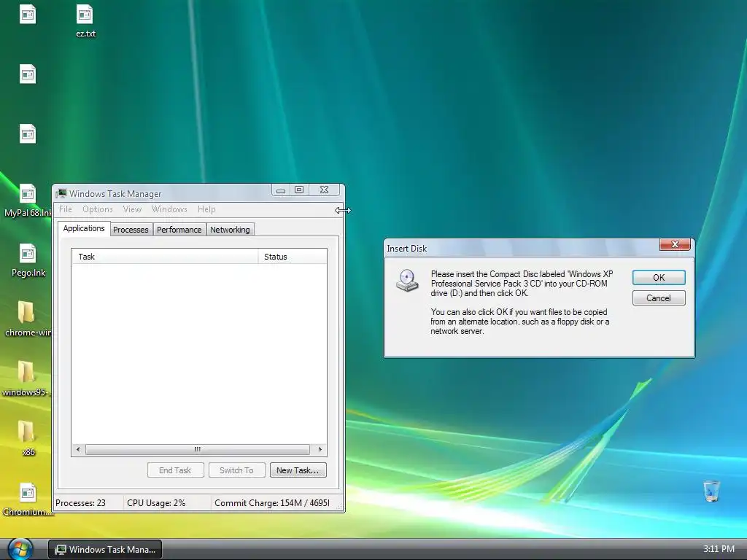The width and height of the screenshot is (747, 560).
Task: Open the chrome-win folder on desktop
Action: (x=27, y=319)
